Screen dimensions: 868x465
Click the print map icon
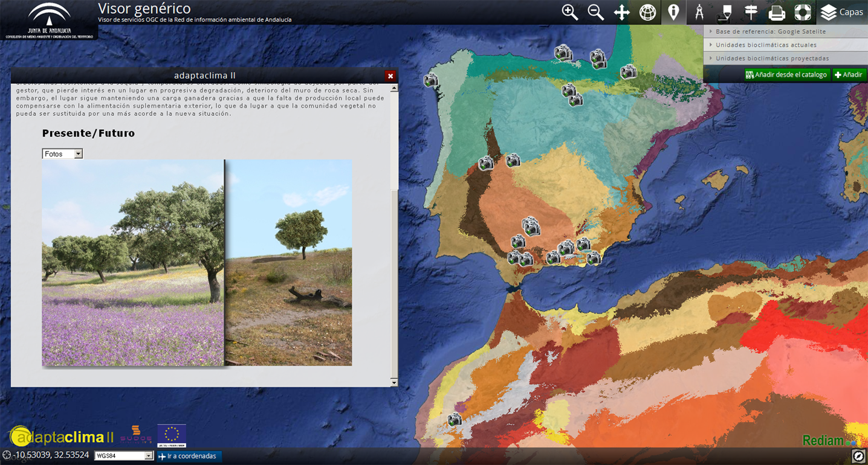click(x=777, y=13)
